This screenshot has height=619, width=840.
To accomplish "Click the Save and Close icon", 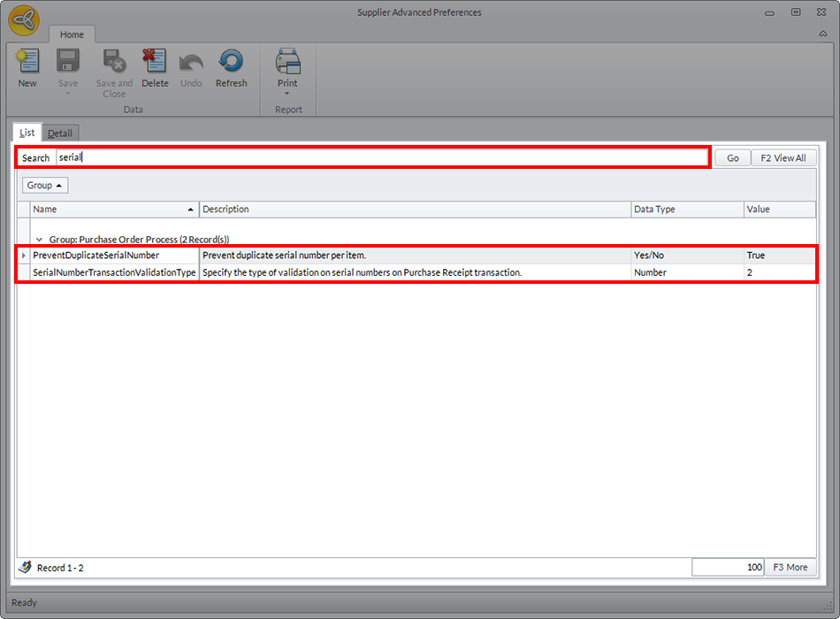I will coord(114,62).
